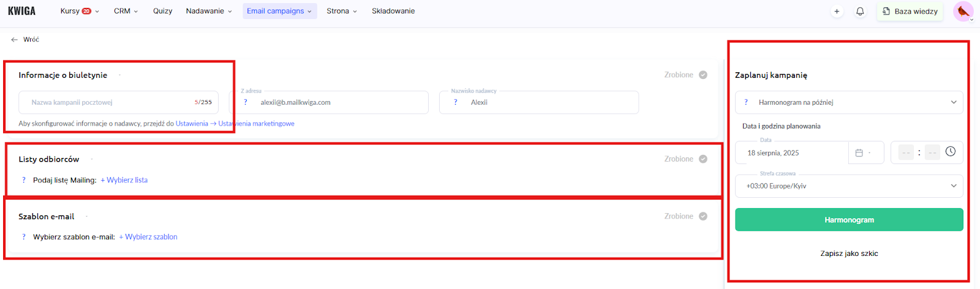The width and height of the screenshot is (980, 289).
Task: Open the notifications bell
Action: coord(860,11)
